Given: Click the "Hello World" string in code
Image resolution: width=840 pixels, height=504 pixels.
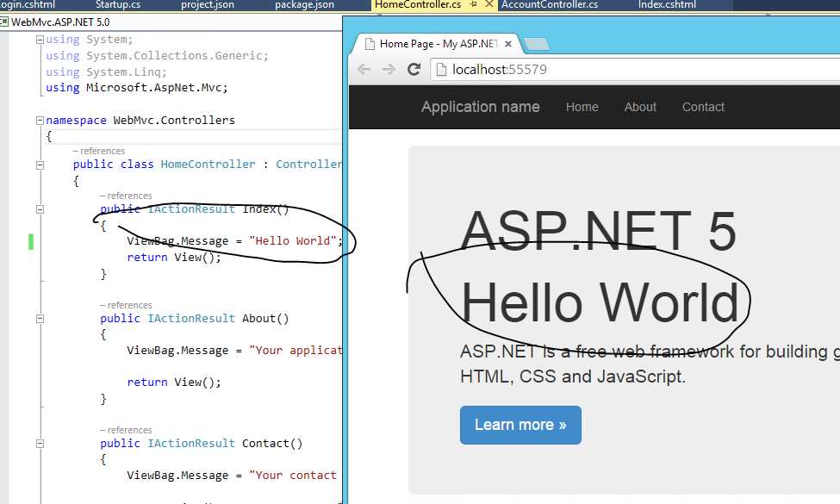Looking at the screenshot, I should (x=293, y=241).
